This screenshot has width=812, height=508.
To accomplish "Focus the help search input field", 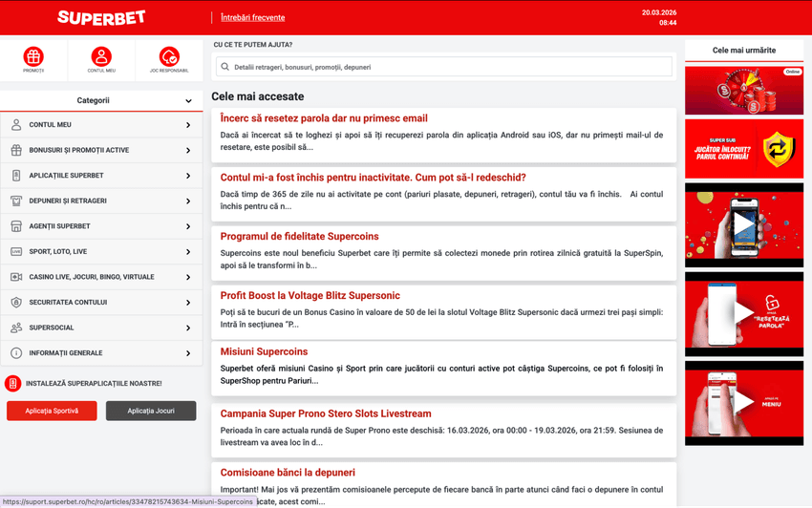I will (x=449, y=68).
